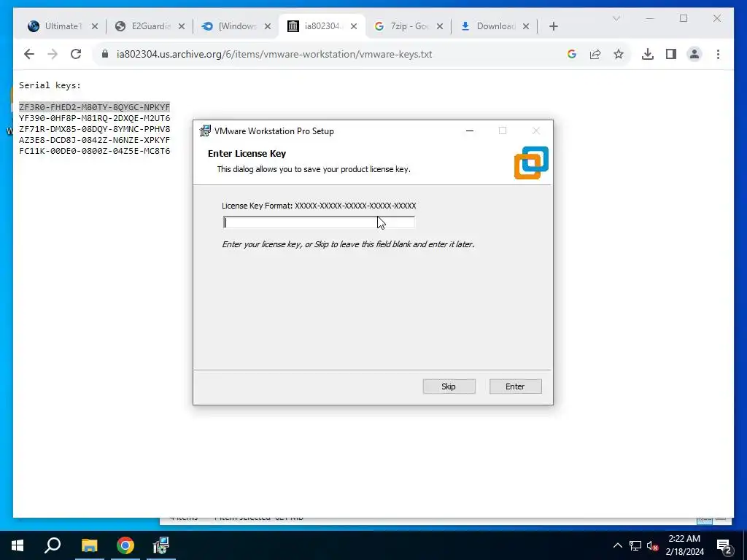Open Chrome tab search dropdown

point(616,18)
